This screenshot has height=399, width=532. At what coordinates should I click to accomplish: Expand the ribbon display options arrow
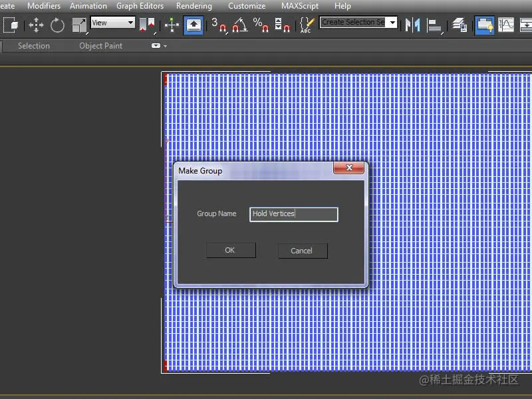pos(165,46)
